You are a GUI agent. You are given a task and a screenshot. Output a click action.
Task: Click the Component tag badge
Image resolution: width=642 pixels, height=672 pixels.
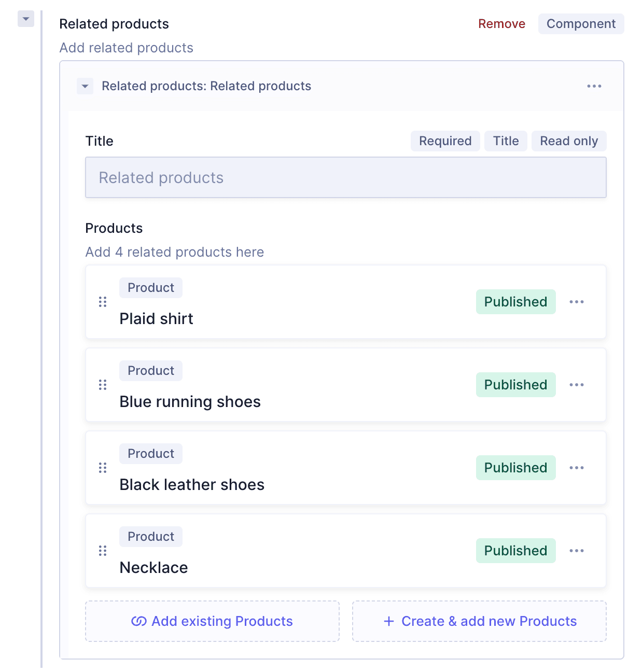[581, 24]
